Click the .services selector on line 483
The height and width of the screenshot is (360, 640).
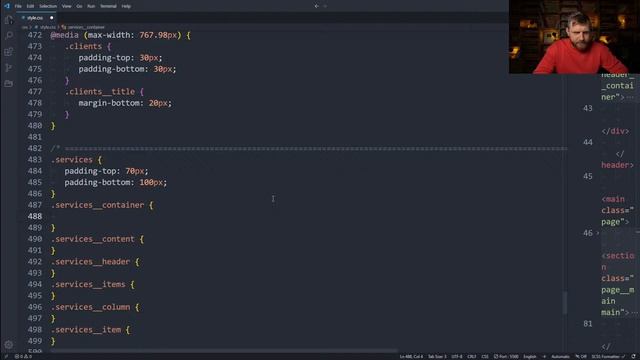point(72,160)
